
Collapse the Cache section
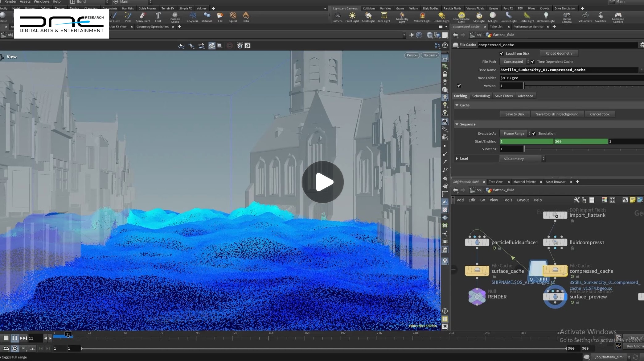pos(457,105)
